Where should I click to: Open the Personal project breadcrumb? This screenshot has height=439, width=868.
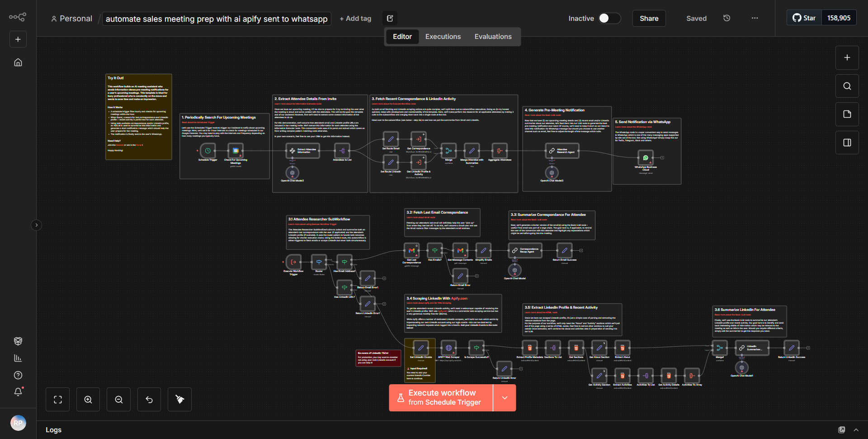[x=71, y=19]
